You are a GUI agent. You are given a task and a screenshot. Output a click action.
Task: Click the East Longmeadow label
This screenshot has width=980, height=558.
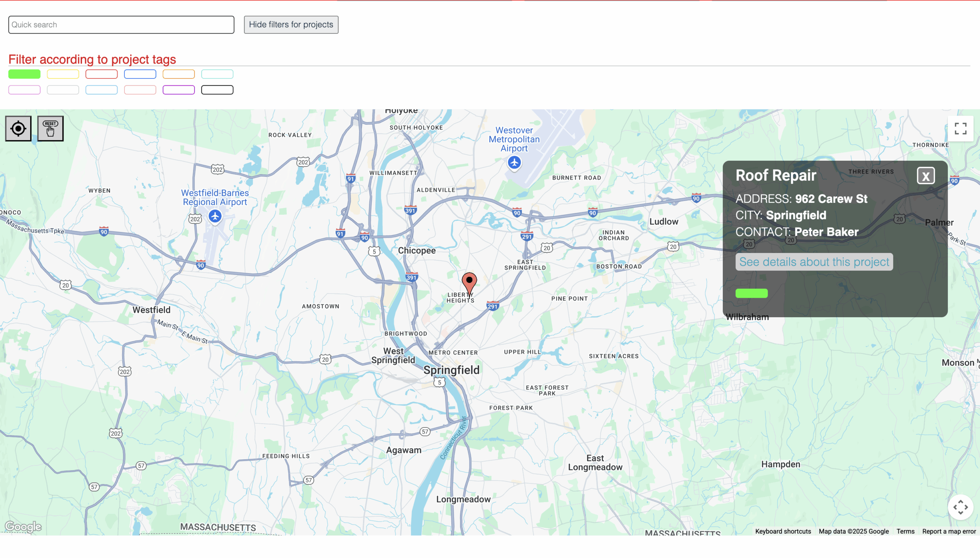(x=595, y=463)
